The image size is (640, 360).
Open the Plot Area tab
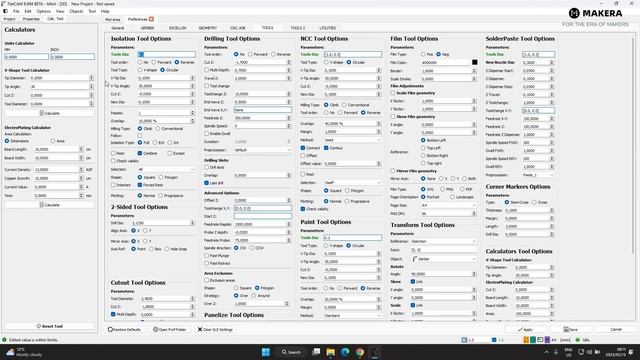pyautogui.click(x=113, y=19)
